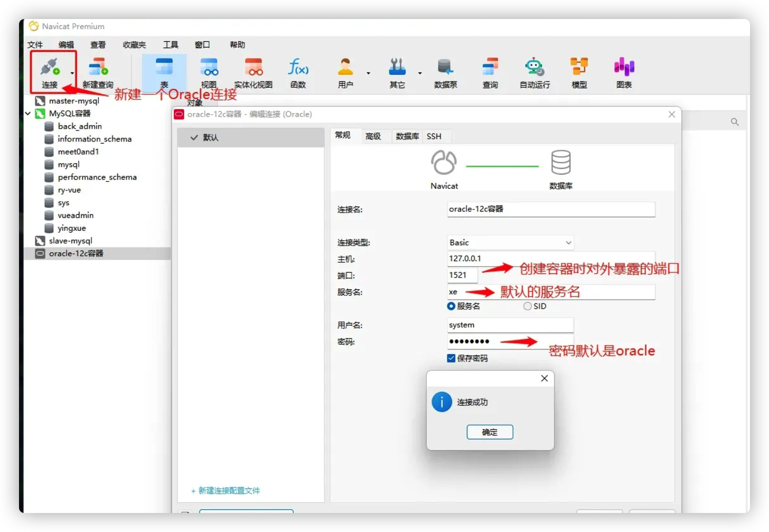Screen dimensions: 769x532
Task: Open the 查看 menu
Action: click(98, 45)
